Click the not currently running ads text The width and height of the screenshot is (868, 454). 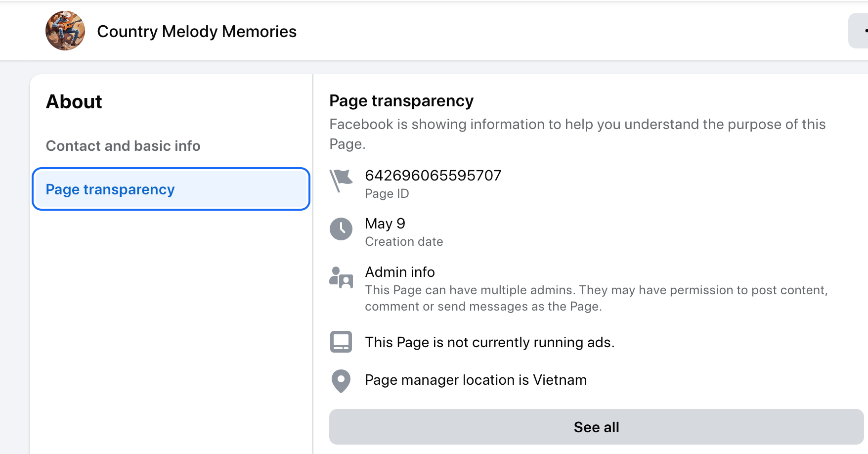click(x=489, y=342)
